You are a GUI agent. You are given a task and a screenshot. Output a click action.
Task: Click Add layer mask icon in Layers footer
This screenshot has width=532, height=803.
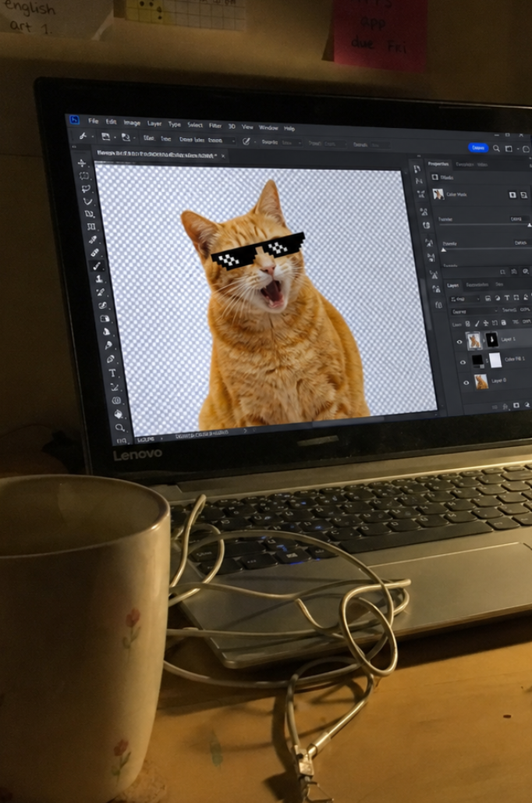coord(516,405)
